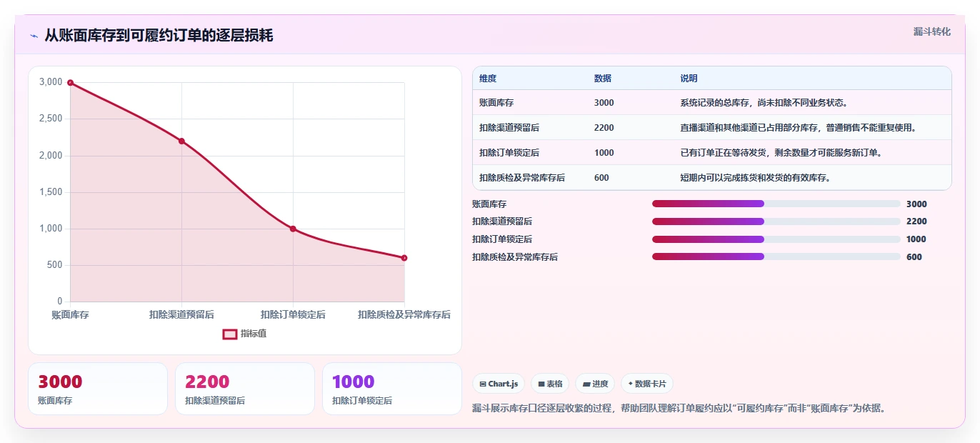Click the table value 2200
The image size is (980, 443).
click(604, 128)
